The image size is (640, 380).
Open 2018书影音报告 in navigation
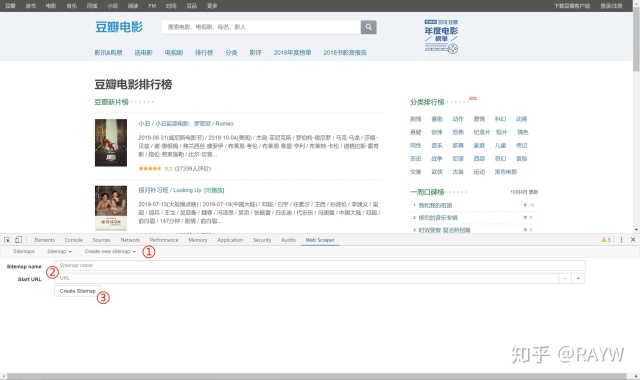pyautogui.click(x=345, y=53)
